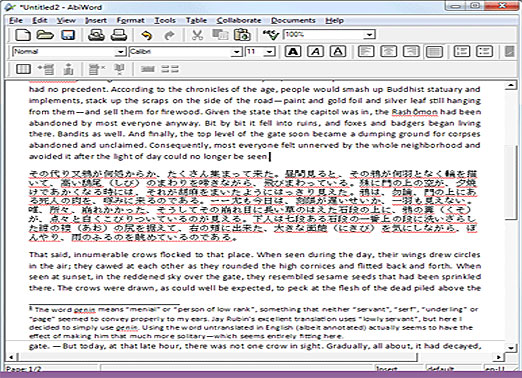The width and height of the screenshot is (522, 378).
Task: Toggle the second list button after justify
Action: tap(484, 51)
